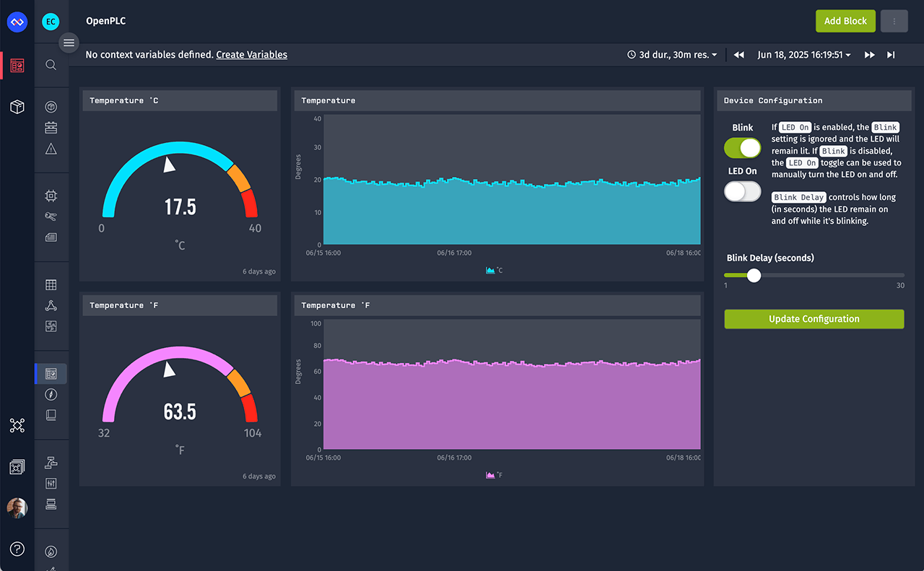
Task: Click the alerts triangle icon in the sidebar
Action: tap(51, 148)
